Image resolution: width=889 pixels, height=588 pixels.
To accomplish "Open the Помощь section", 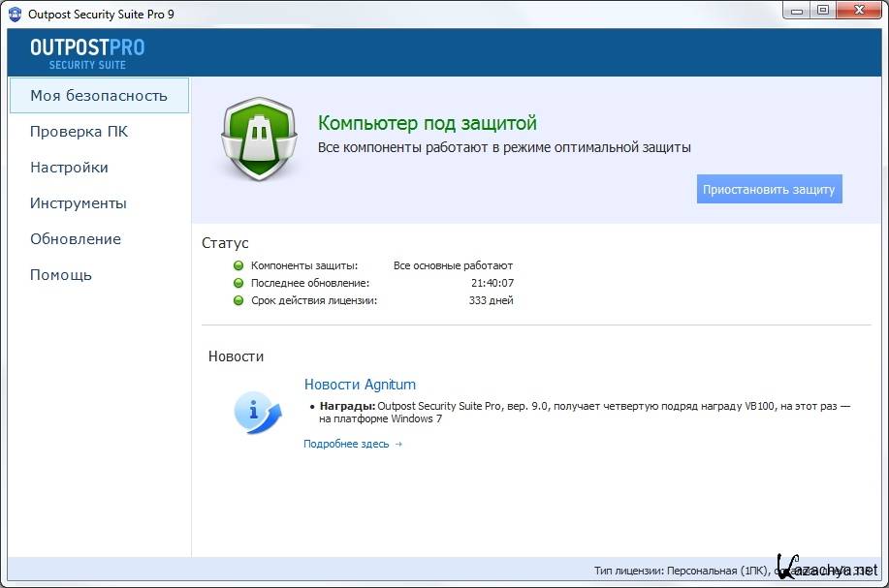I will click(61, 275).
